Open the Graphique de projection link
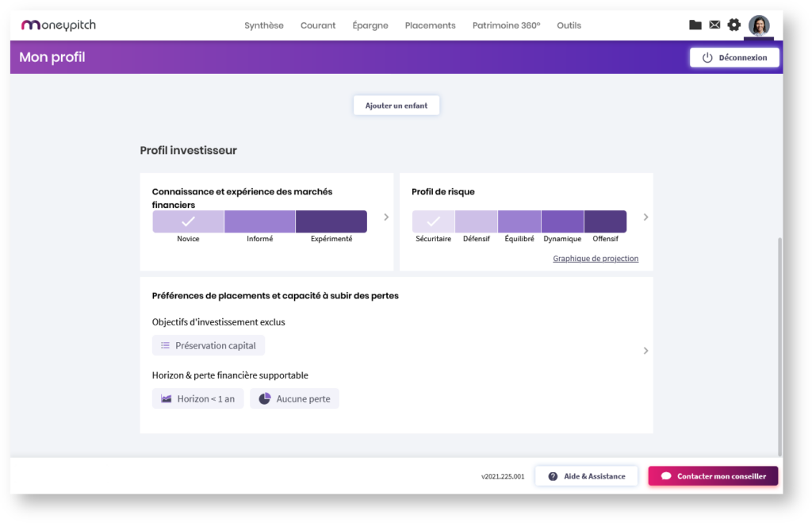Screen dimensions: 812x523 pyautogui.click(x=595, y=259)
